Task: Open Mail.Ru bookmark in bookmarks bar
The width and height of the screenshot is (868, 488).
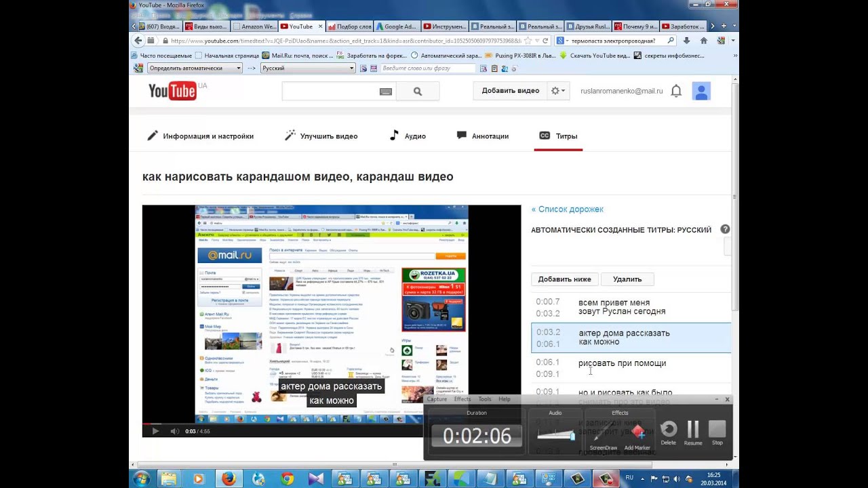Action: pyautogui.click(x=297, y=56)
